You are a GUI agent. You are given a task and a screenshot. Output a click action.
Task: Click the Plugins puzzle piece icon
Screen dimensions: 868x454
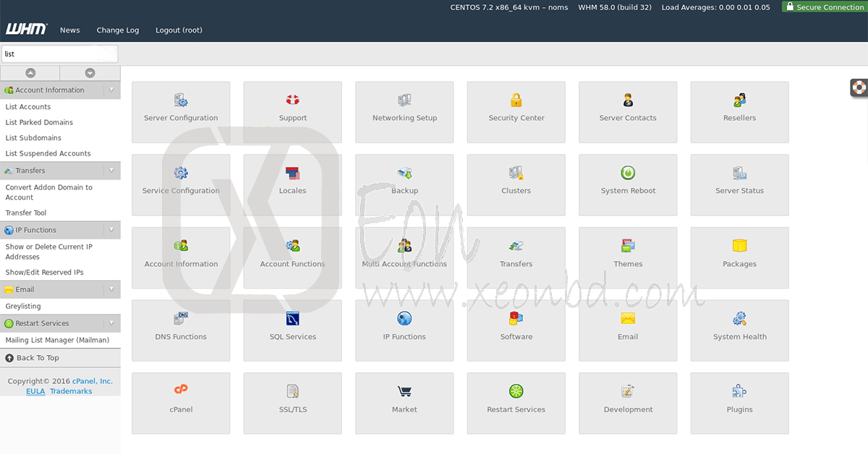click(739, 392)
